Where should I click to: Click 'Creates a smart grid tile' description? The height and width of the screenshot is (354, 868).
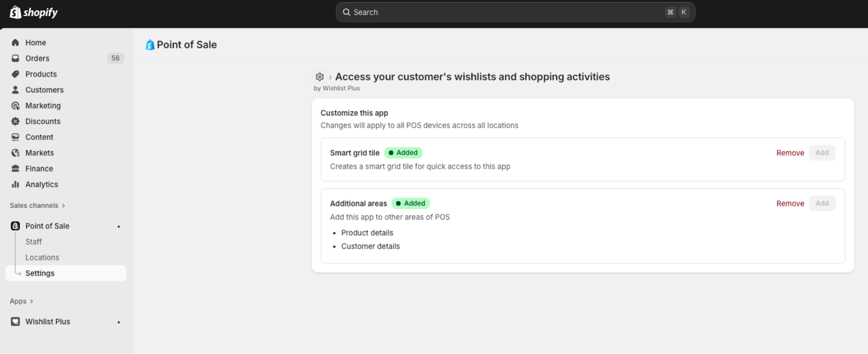coord(420,166)
